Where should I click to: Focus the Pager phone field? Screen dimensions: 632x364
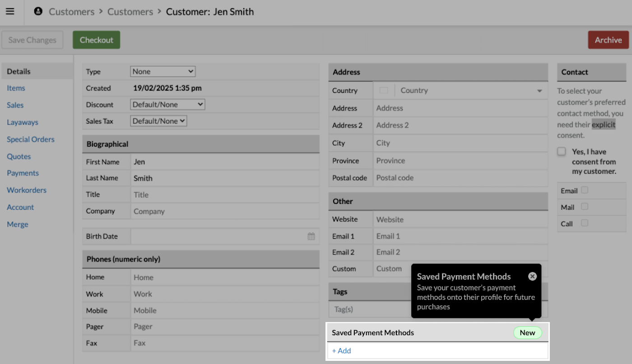225,327
